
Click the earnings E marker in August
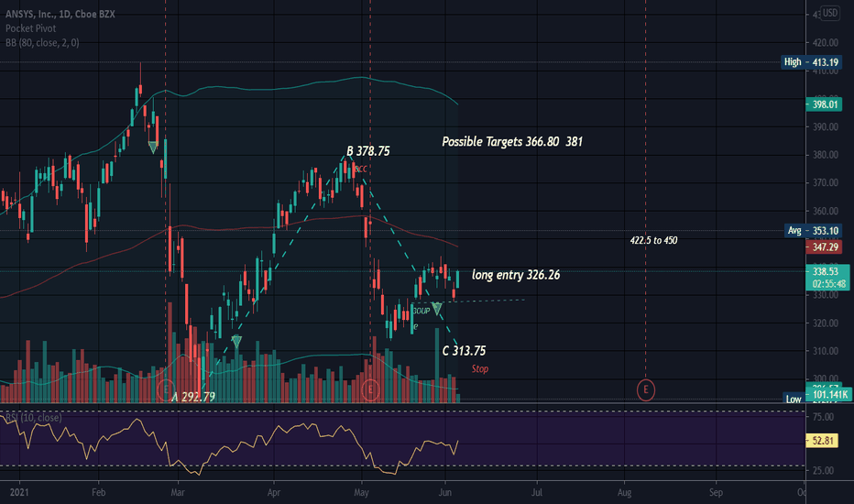pos(645,389)
